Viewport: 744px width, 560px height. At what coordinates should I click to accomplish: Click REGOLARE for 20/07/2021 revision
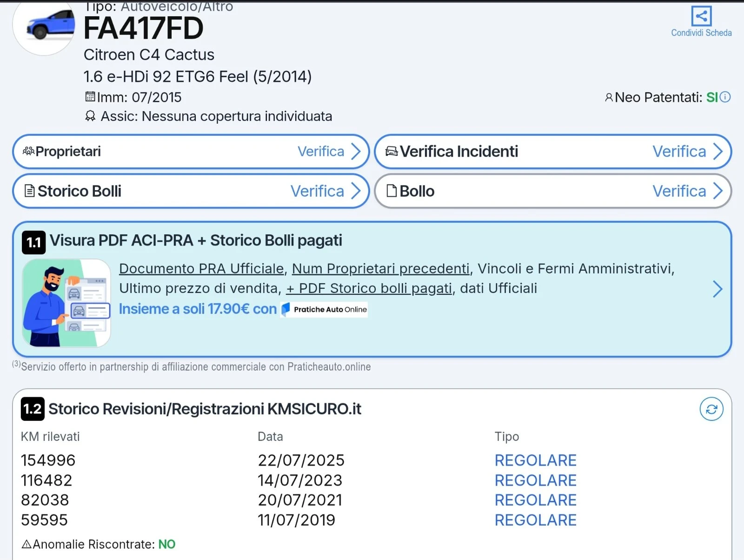coord(536,500)
